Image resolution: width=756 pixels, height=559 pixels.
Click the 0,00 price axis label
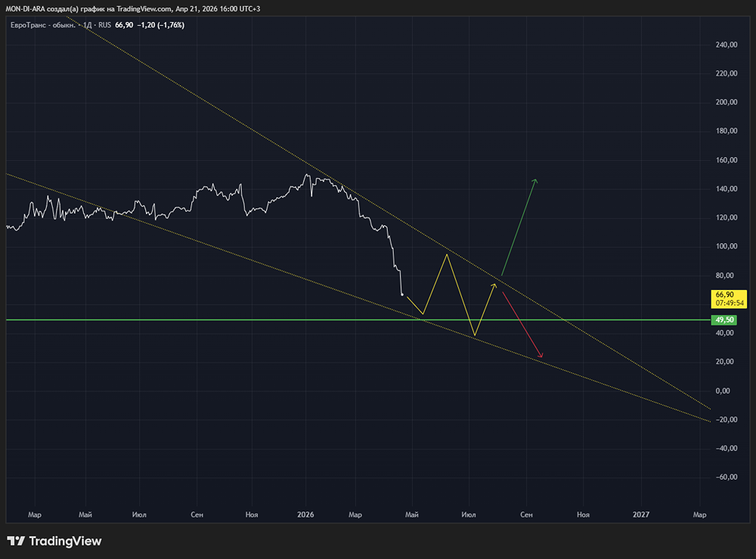[723, 391]
